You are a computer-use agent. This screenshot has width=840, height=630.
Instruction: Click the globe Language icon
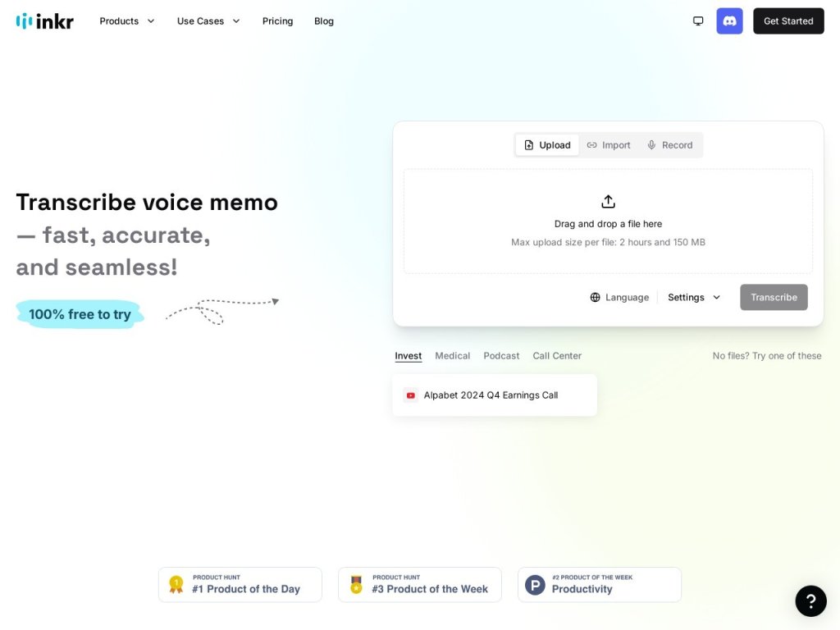coord(596,297)
